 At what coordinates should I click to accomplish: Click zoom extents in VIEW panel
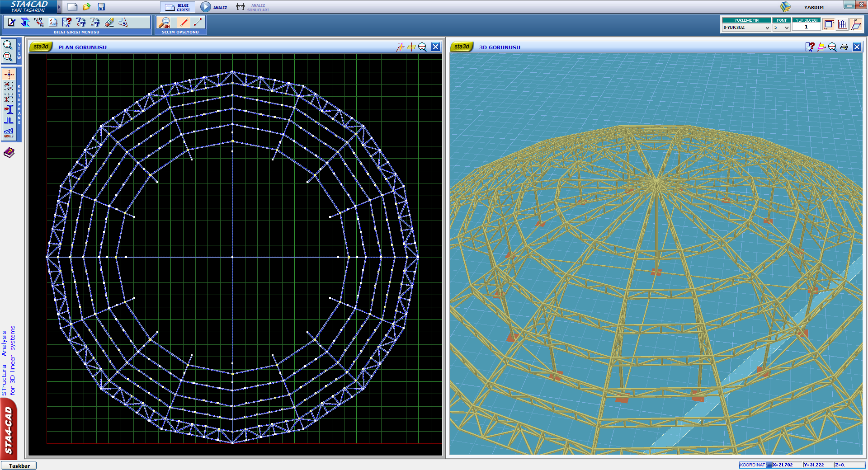pyautogui.click(x=8, y=45)
